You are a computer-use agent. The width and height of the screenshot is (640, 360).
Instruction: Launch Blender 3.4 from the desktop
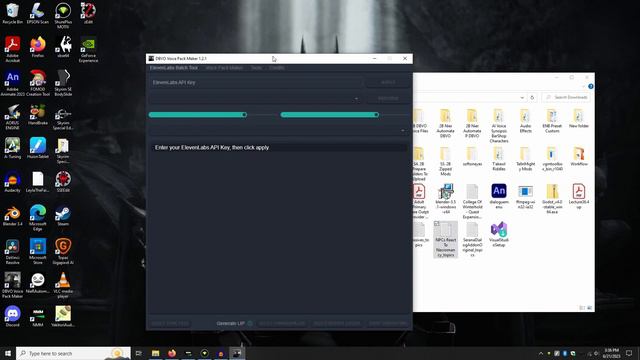(12, 216)
